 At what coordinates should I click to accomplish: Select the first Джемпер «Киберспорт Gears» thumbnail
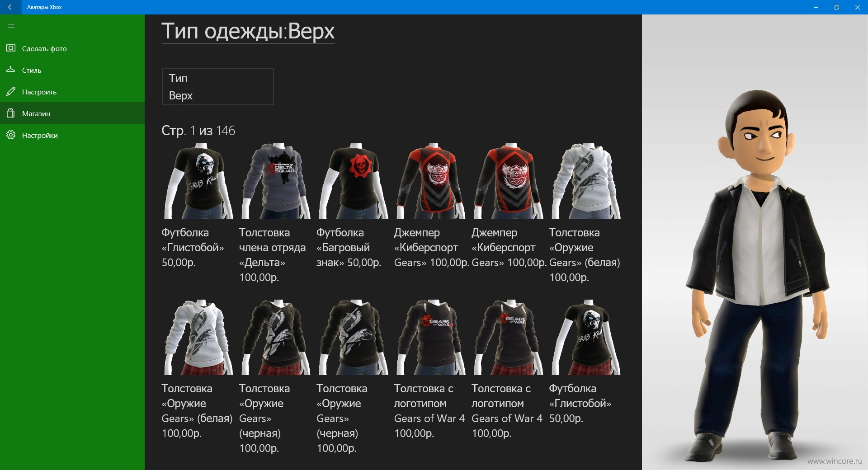tap(430, 181)
